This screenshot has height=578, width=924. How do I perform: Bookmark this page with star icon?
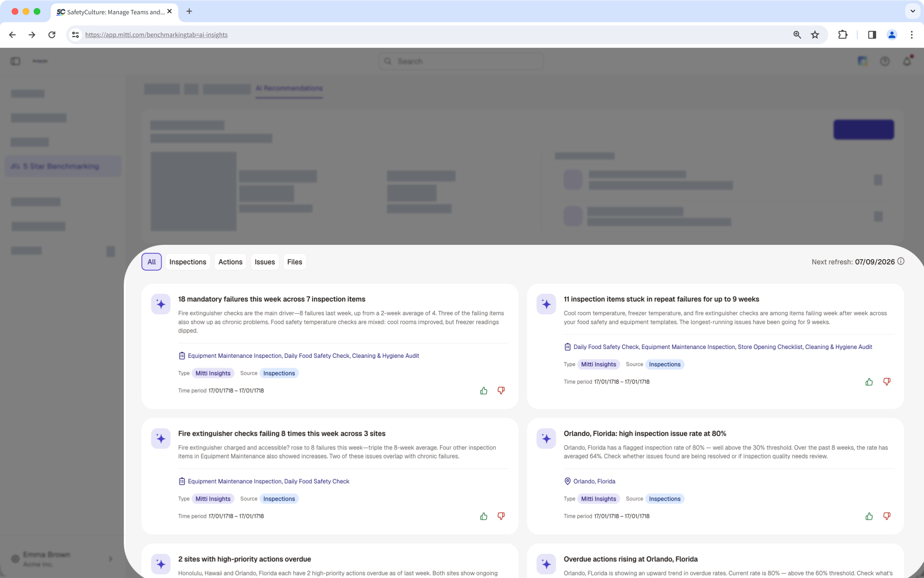(x=815, y=35)
